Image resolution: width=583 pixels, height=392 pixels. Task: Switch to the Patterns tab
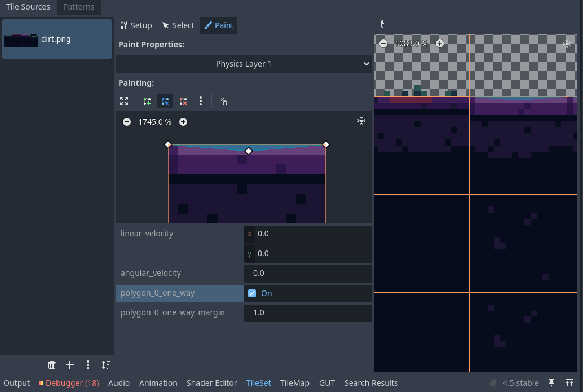[78, 7]
